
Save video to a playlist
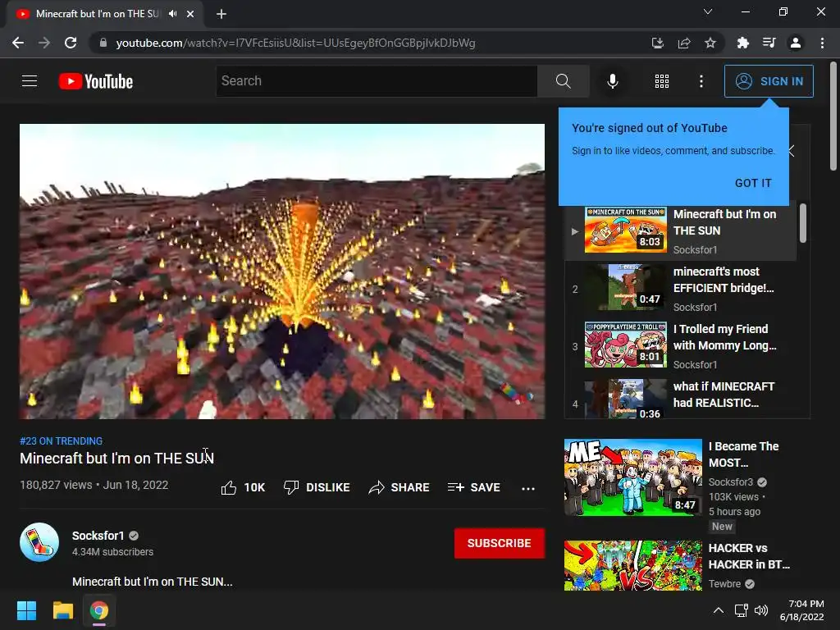point(473,487)
